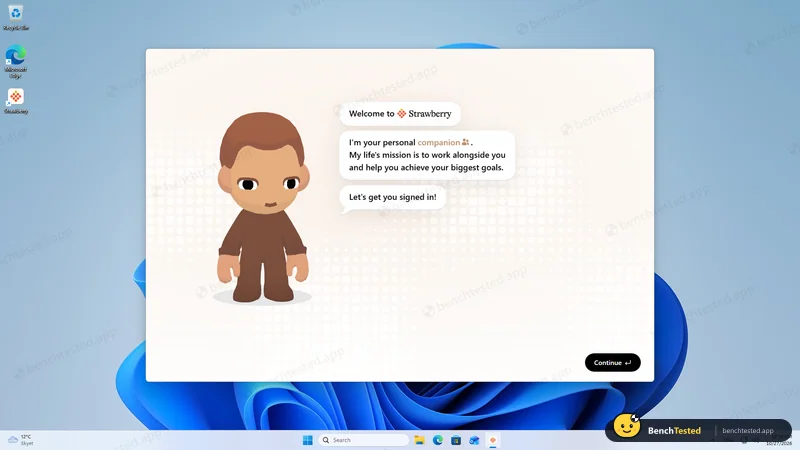
Task: Click the Continue button
Action: coord(612,363)
